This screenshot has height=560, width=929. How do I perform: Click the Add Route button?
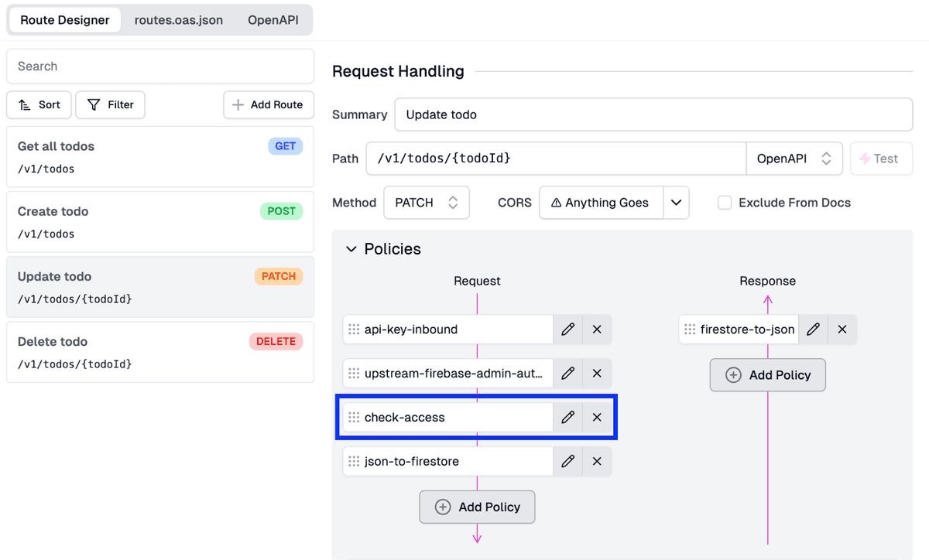click(x=268, y=104)
